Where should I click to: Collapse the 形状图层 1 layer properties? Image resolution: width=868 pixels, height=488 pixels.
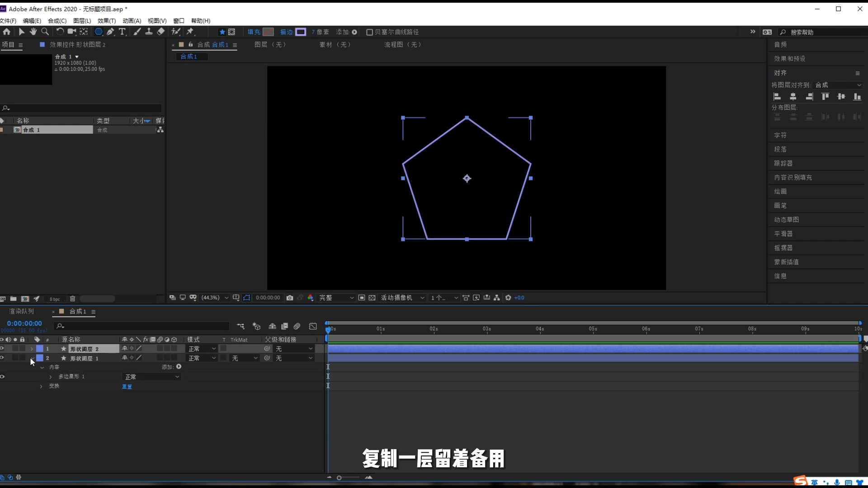[x=32, y=358]
